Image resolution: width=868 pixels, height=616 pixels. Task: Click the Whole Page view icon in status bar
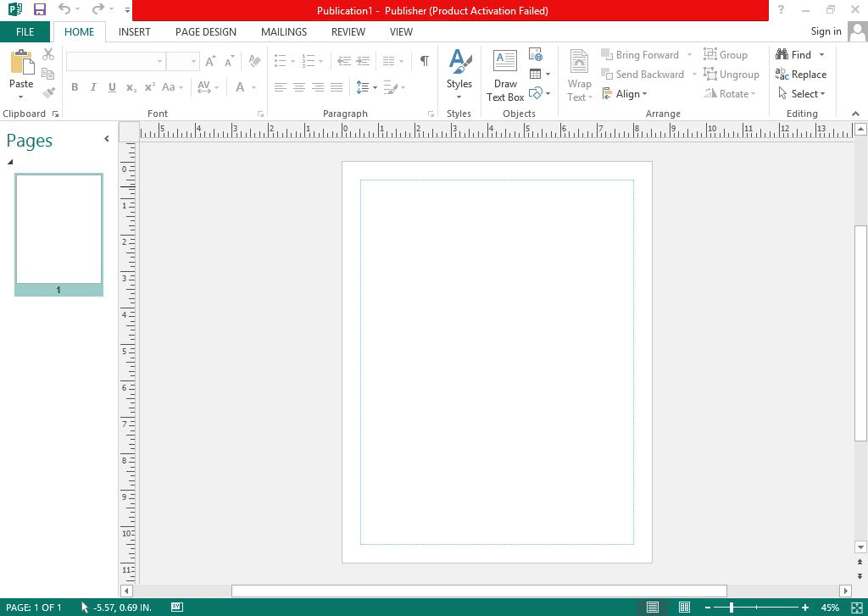pyautogui.click(x=652, y=608)
